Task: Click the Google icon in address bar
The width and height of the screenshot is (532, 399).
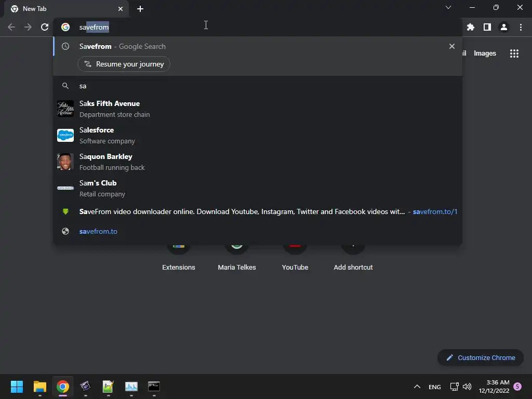Action: (65, 27)
